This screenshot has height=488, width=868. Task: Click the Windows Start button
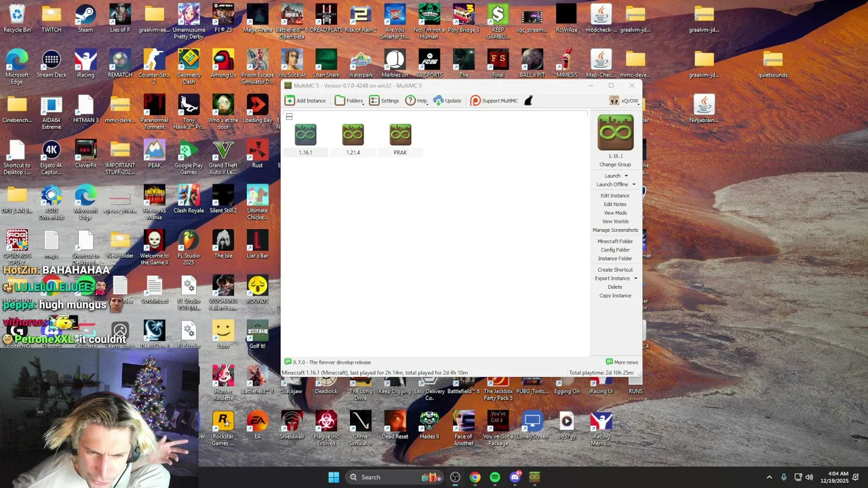(334, 477)
